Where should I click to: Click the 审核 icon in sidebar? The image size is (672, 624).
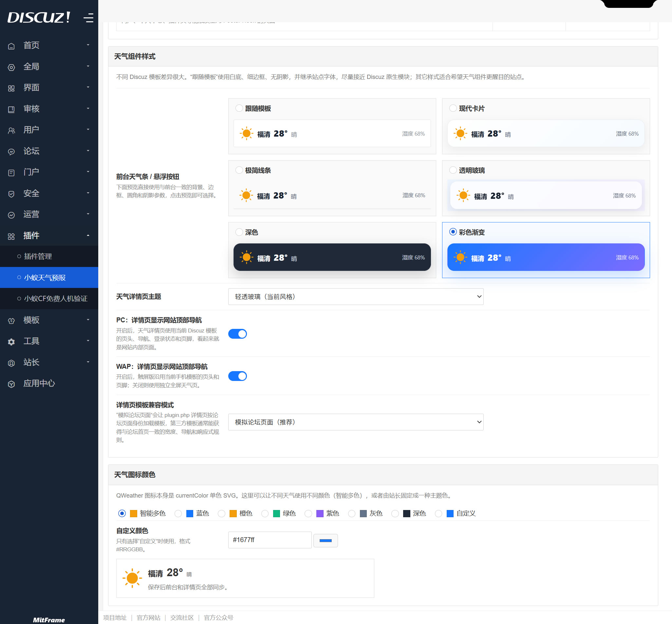pyautogui.click(x=11, y=109)
